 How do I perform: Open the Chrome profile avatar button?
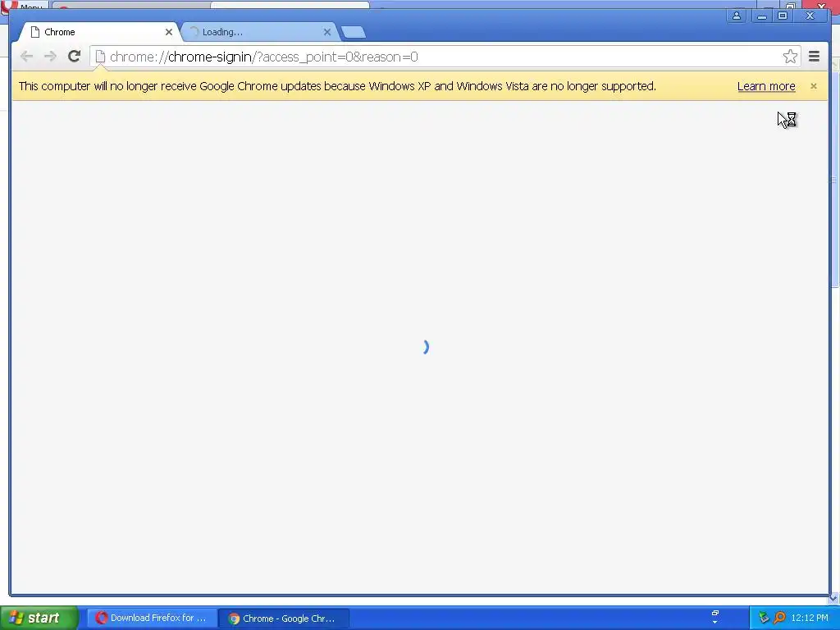pos(737,16)
